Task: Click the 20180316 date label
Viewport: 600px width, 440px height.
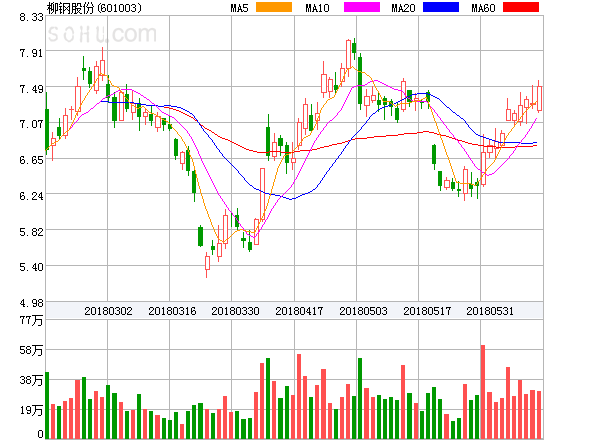Action: [x=172, y=311]
